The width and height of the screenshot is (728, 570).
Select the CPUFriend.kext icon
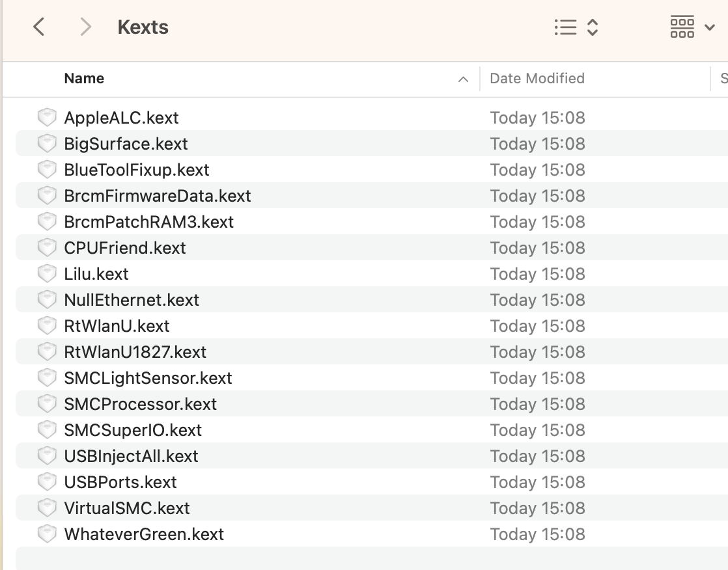tap(47, 247)
